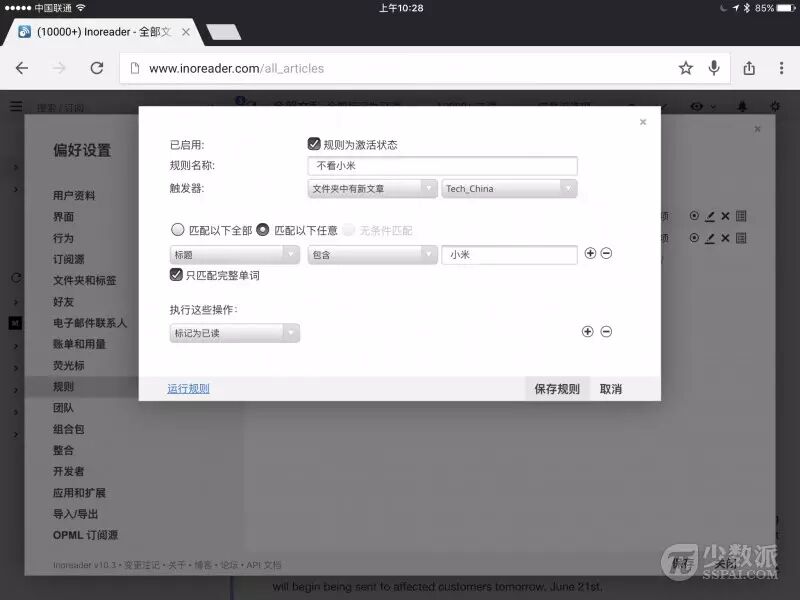Screen dimensions: 800x600
Task: Select the 匹配以下全部 radio button
Action: point(177,229)
